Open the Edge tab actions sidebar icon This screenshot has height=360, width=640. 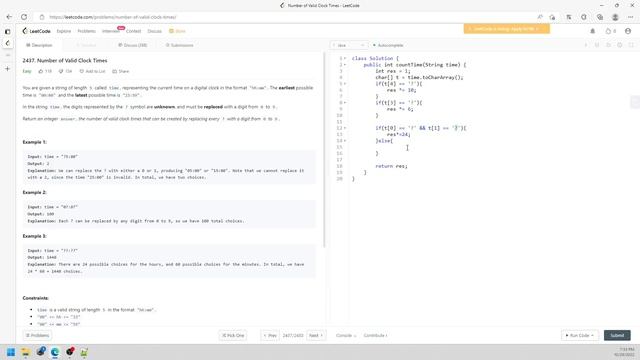(7, 31)
